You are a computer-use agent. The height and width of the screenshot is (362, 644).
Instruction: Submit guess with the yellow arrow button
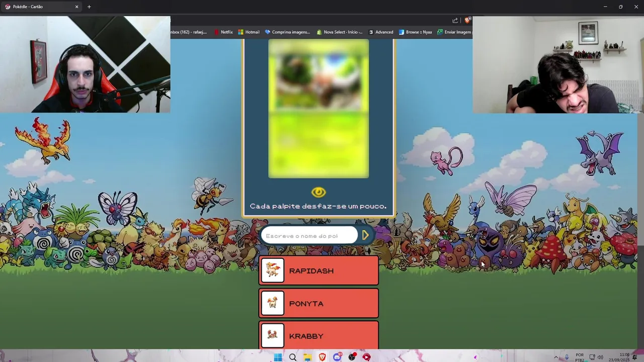point(366,235)
